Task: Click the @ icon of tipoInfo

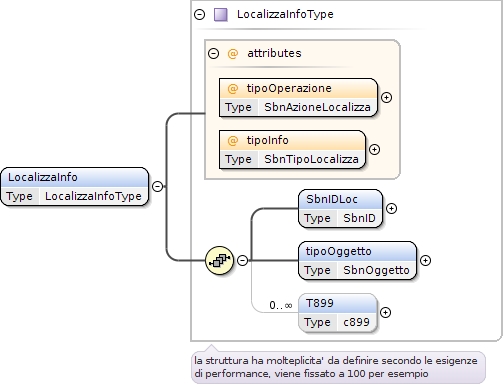Action: (x=233, y=141)
